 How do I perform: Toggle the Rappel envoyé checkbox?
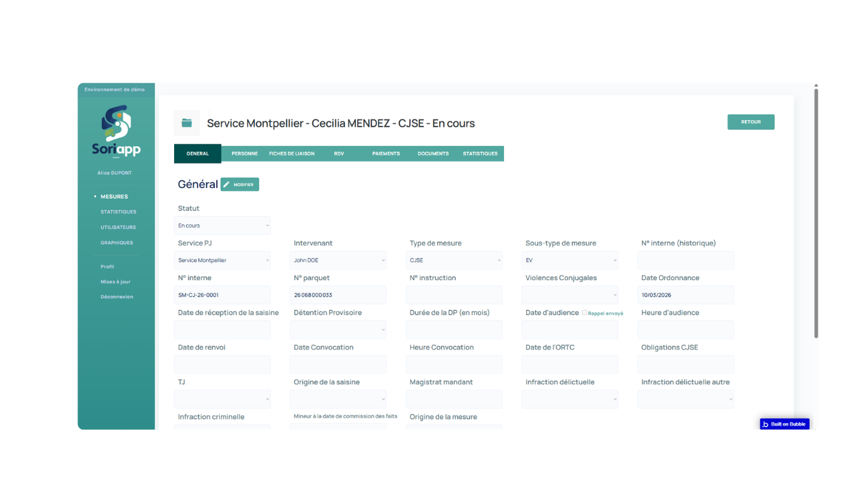coord(585,313)
